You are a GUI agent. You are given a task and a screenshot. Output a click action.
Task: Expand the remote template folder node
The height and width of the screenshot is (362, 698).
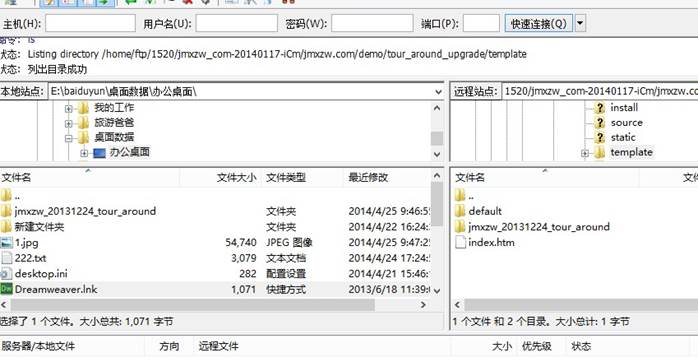(585, 153)
